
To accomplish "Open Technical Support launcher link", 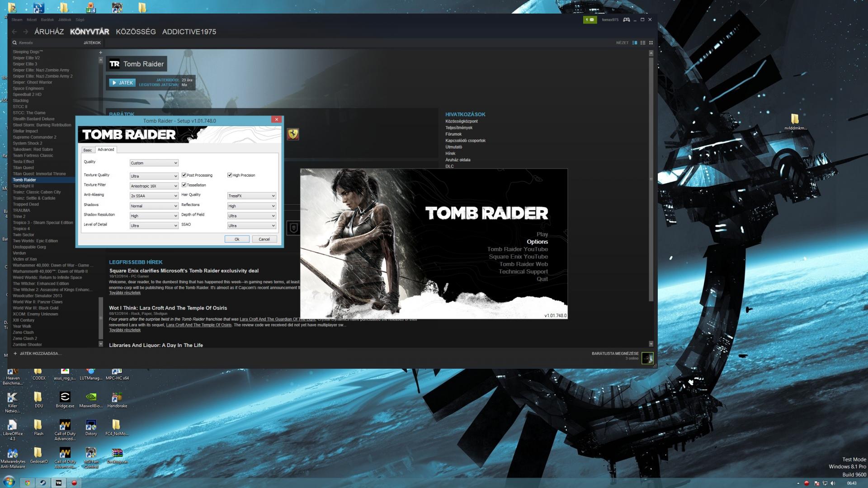I will click(523, 272).
